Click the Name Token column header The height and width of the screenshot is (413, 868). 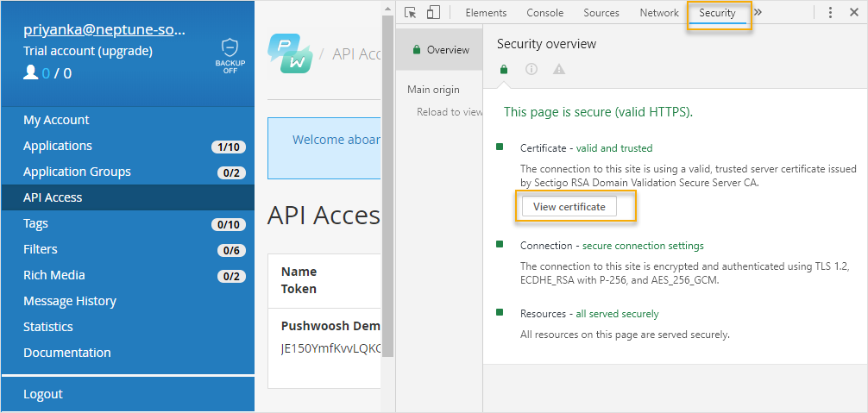(299, 280)
